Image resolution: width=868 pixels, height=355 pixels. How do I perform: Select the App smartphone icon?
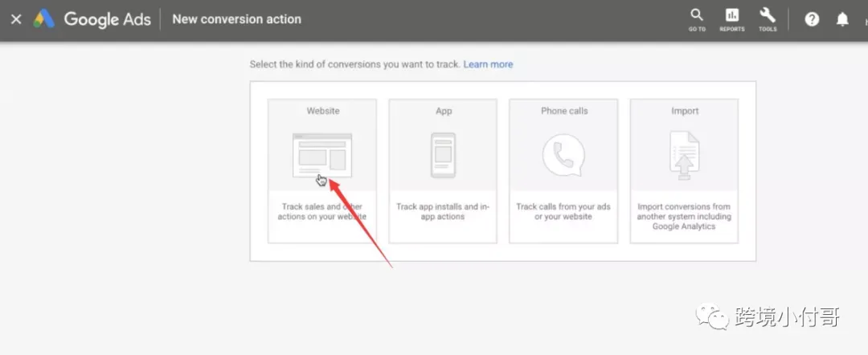[444, 155]
